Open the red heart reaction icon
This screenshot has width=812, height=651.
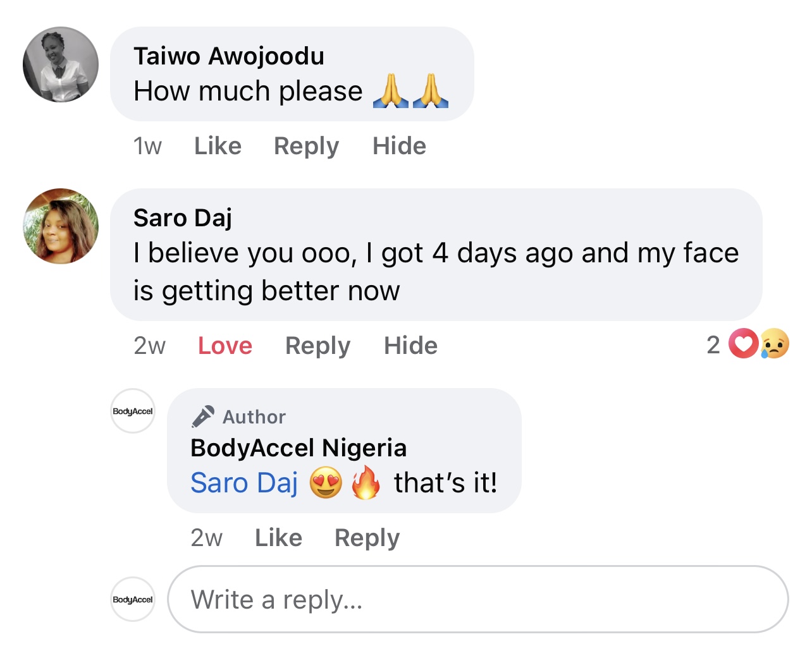click(743, 344)
